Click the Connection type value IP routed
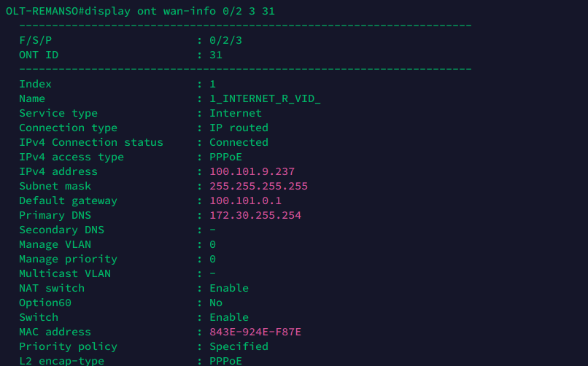The height and width of the screenshot is (366, 588). click(239, 128)
